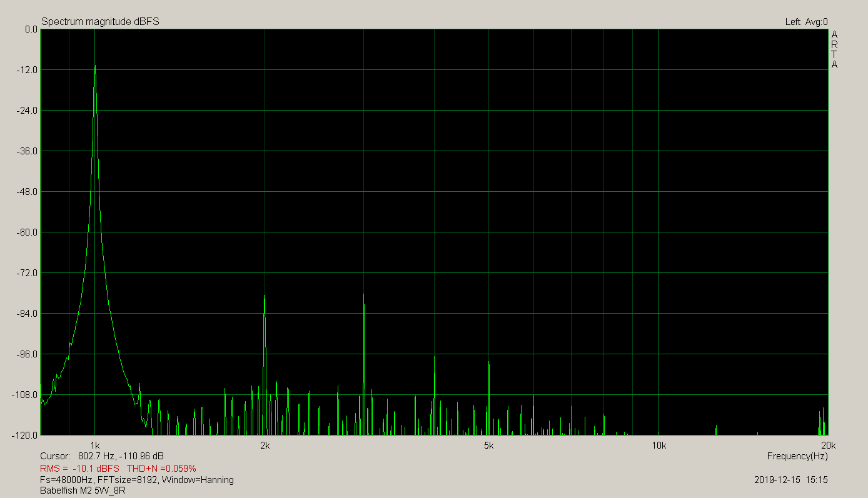This screenshot has height=498, width=868.
Task: Click the -60.0 dB axis label
Action: (28, 232)
